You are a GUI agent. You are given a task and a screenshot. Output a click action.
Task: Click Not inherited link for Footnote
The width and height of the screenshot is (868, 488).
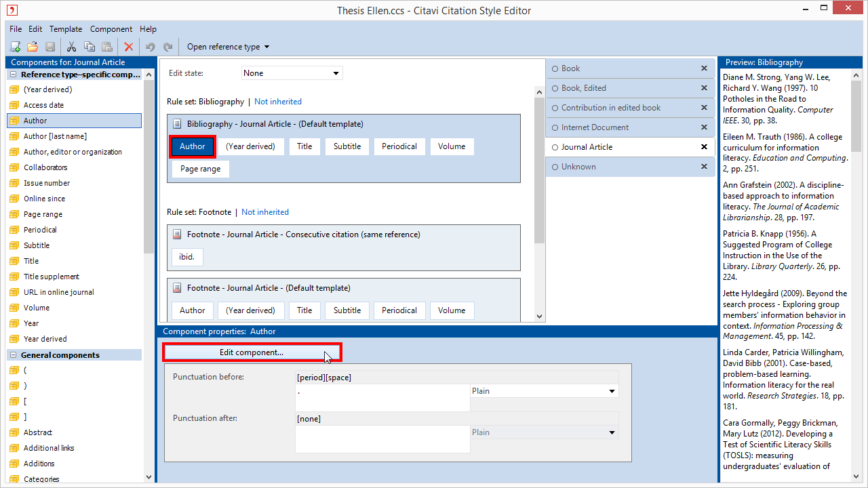tap(265, 212)
